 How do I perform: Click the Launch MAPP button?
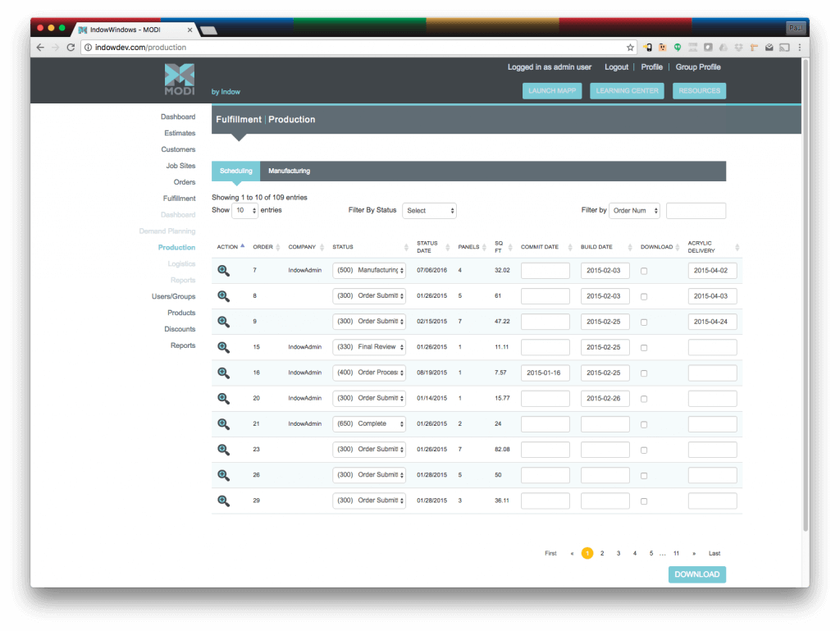click(552, 91)
